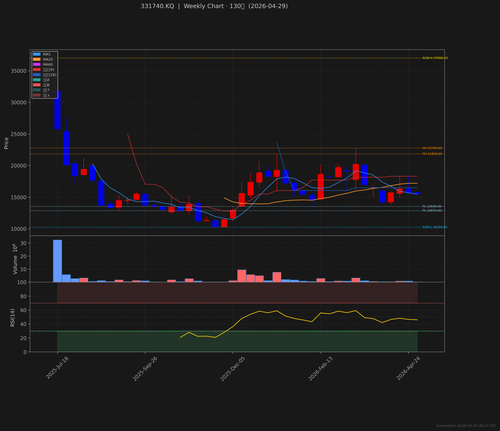This screenshot has width=500, height=431.
Task: Click the RSI 60 tick label
Action: tap(24, 310)
